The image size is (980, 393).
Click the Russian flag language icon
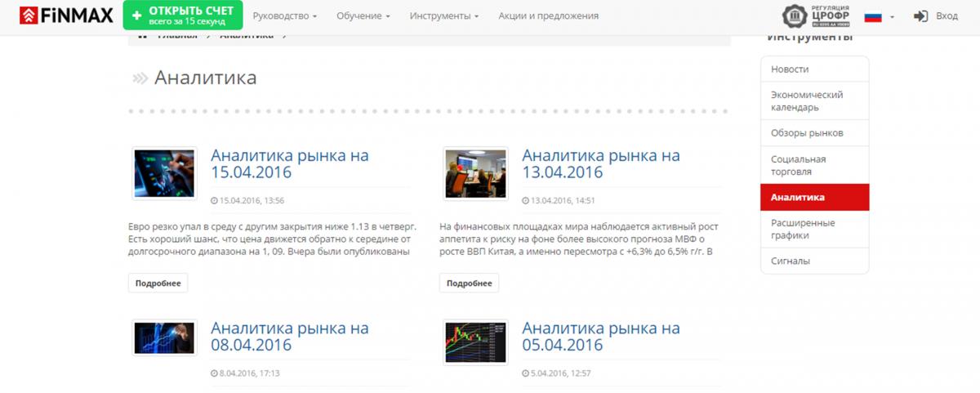(873, 16)
